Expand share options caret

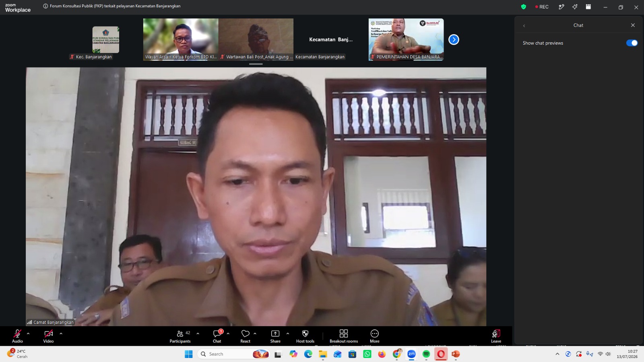(x=287, y=333)
